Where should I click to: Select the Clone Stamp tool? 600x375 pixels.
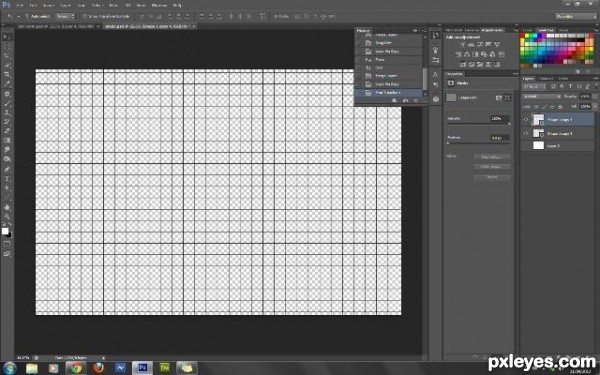[7, 112]
